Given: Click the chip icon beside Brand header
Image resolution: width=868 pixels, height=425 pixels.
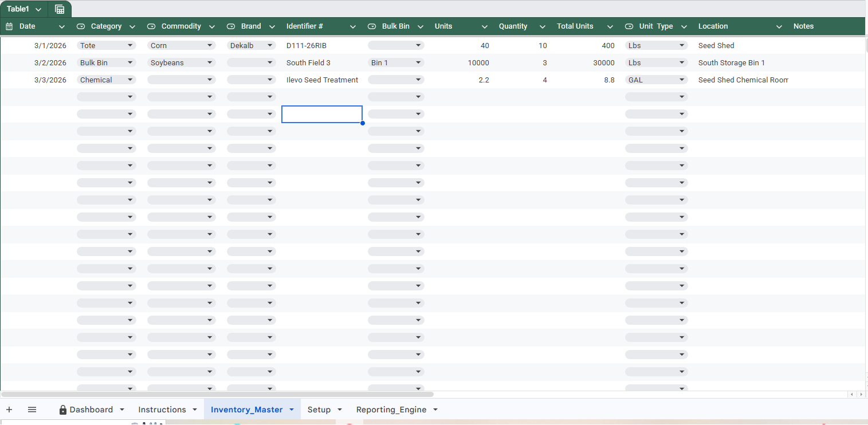Looking at the screenshot, I should [231, 26].
